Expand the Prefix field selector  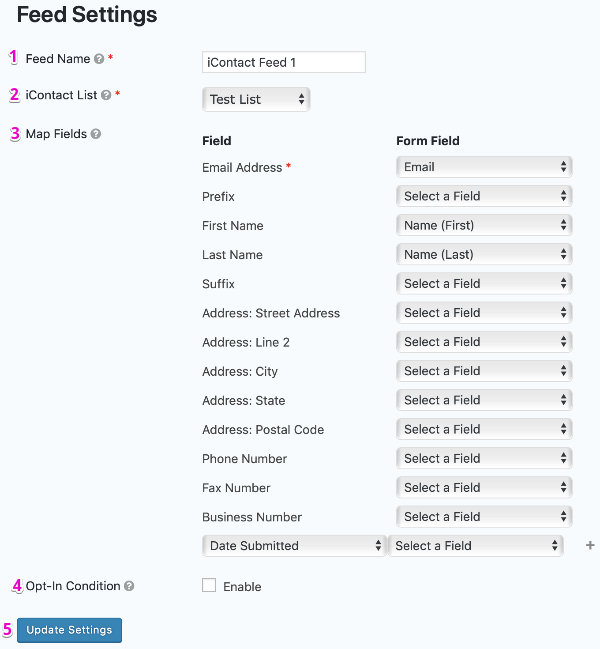pos(484,196)
